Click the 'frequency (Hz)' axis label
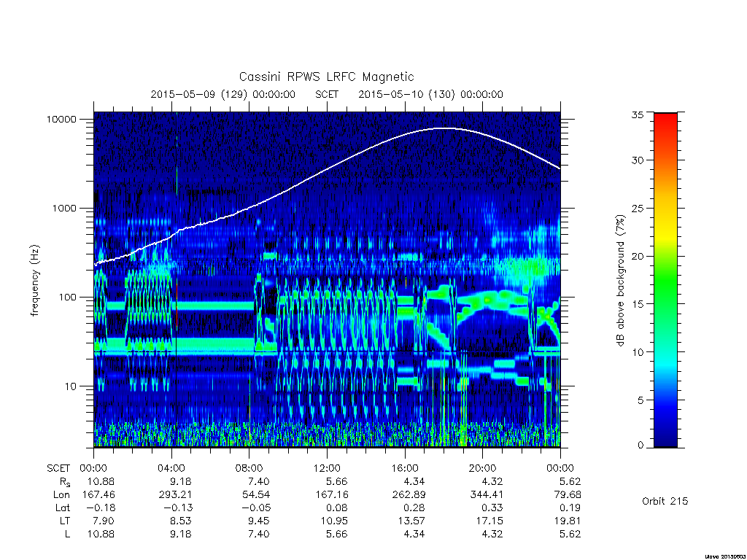Viewport: 747px width, 560px height. coord(35,281)
